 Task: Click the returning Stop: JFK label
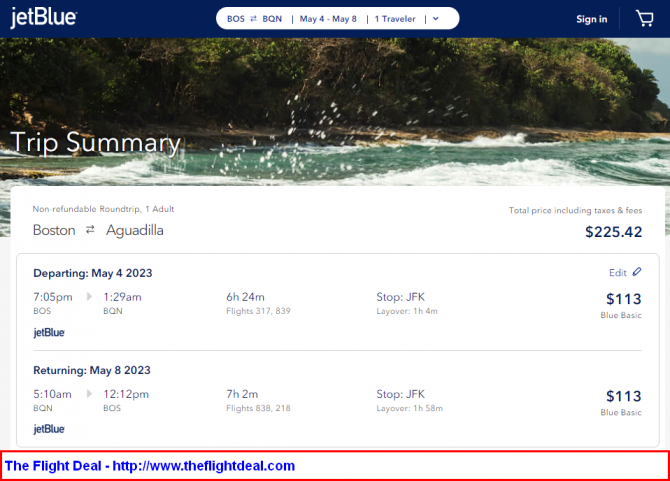[x=400, y=394]
